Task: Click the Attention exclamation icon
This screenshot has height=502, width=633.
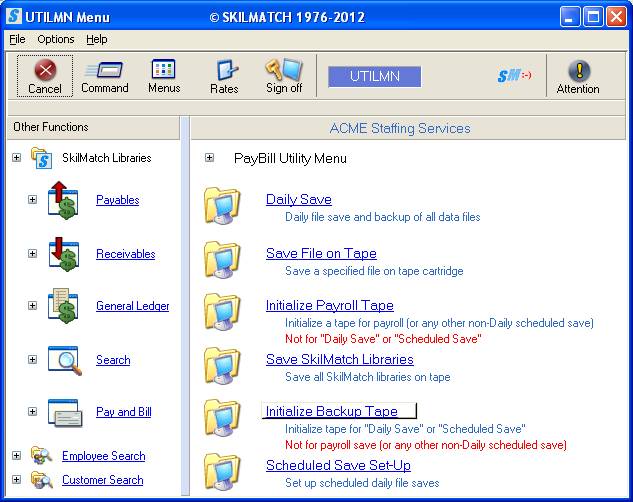Action: 579,70
